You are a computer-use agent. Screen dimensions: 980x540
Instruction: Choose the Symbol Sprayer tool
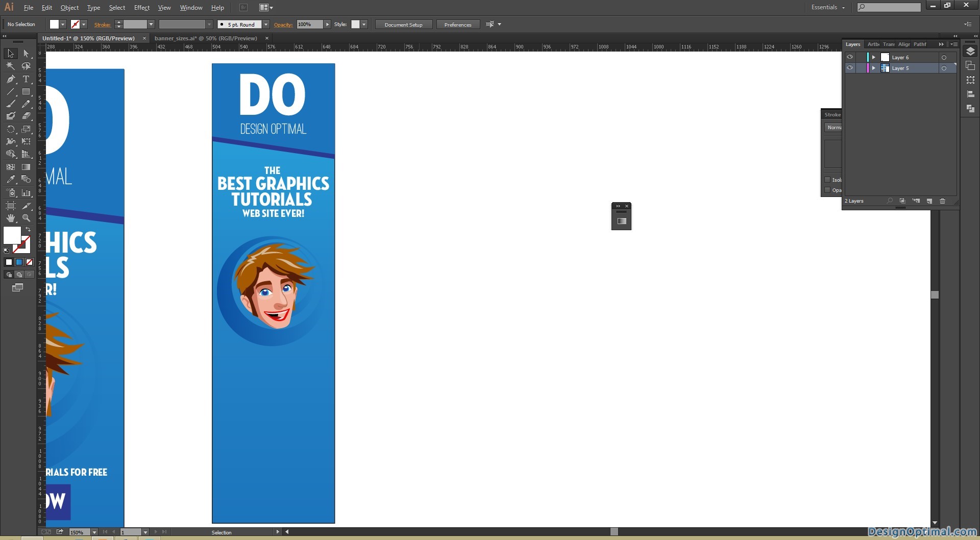click(x=10, y=193)
